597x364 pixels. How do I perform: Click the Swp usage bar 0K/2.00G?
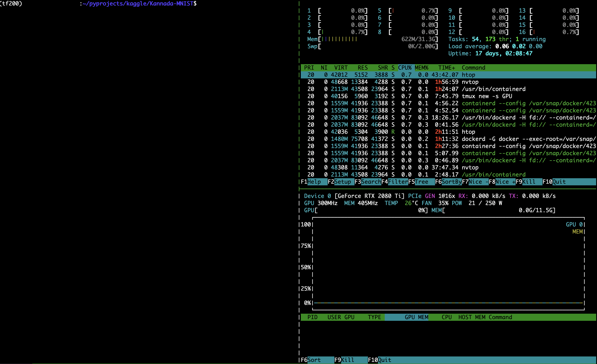373,47
